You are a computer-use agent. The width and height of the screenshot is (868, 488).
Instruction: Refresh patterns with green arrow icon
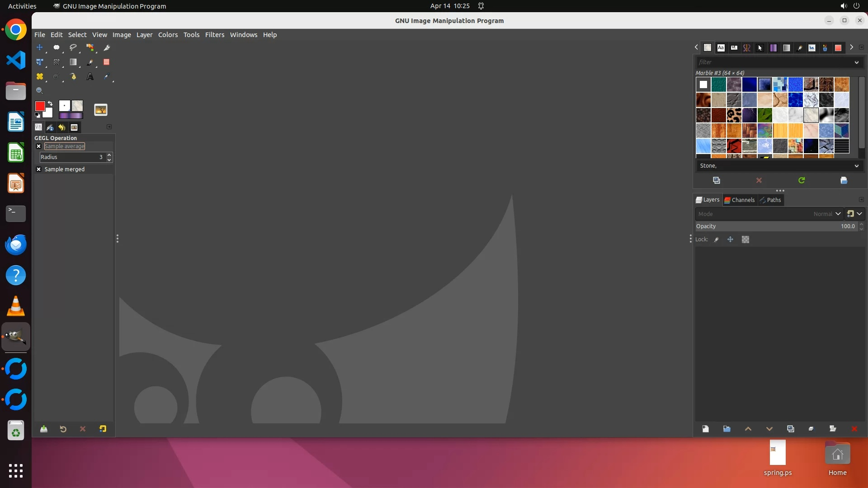pyautogui.click(x=802, y=180)
